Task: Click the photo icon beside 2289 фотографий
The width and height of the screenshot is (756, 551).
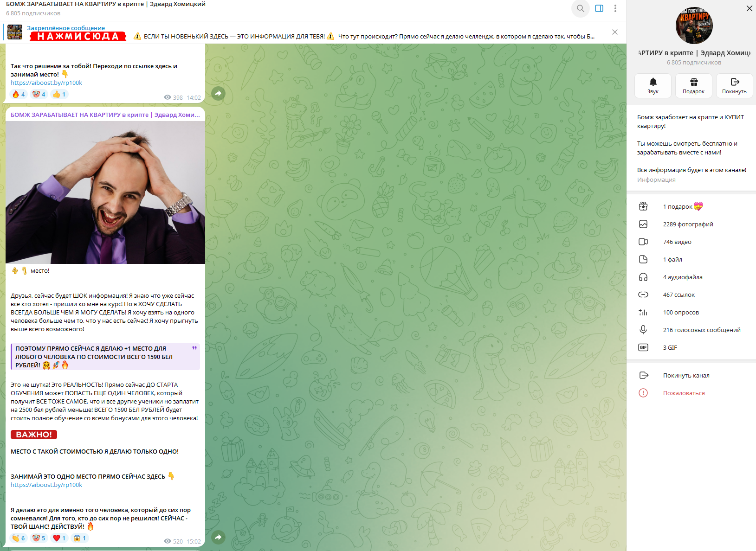Action: tap(643, 224)
